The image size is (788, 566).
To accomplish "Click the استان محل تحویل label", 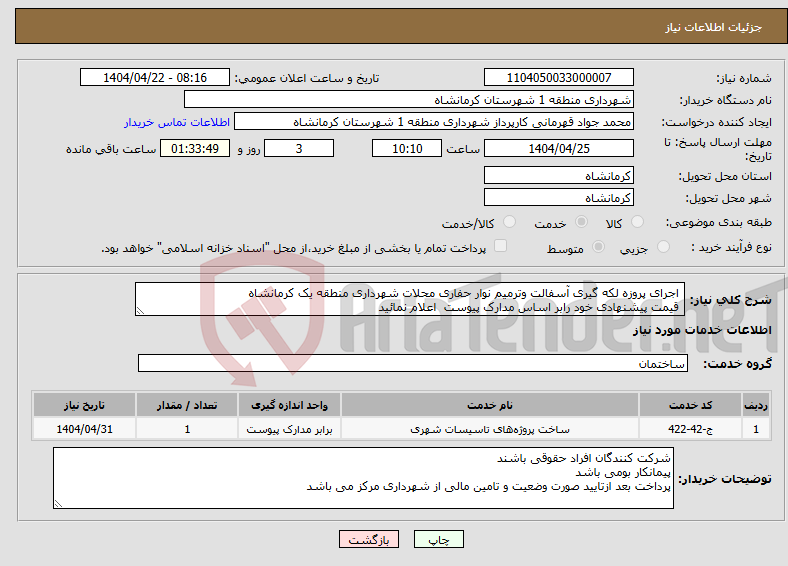I will pos(725,176).
